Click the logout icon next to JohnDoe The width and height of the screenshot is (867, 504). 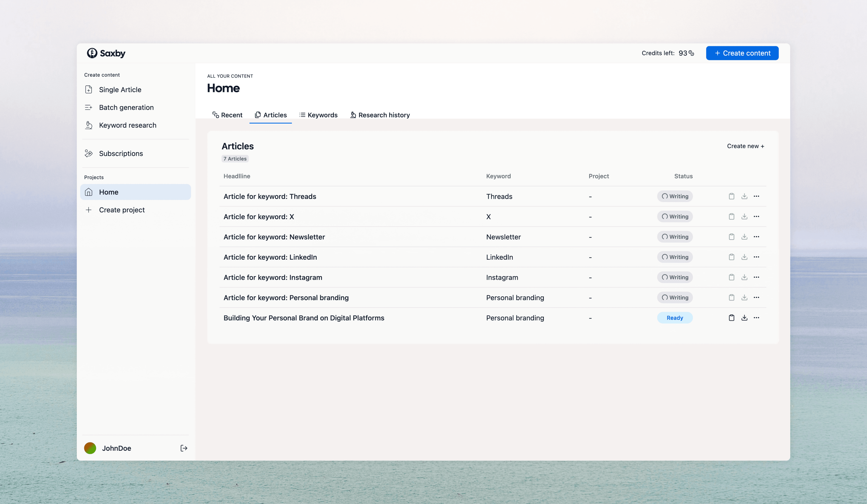(x=184, y=448)
